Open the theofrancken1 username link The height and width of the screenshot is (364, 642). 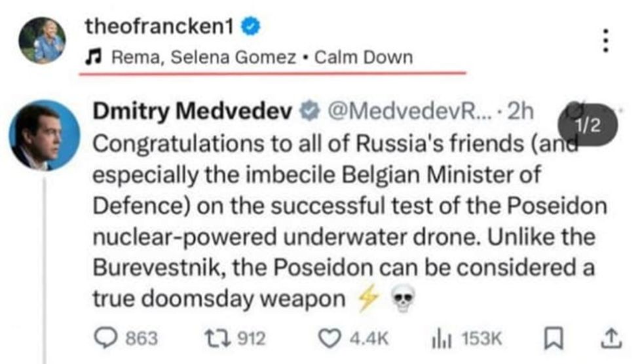[162, 27]
